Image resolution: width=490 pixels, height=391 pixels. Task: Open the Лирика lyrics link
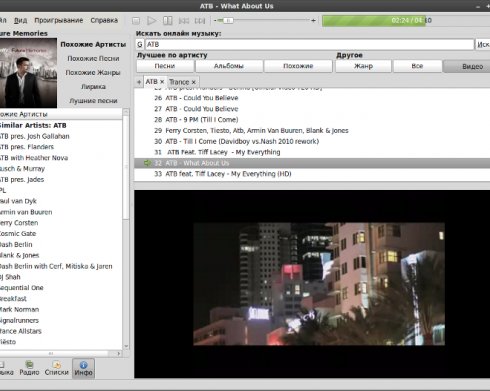tap(93, 87)
